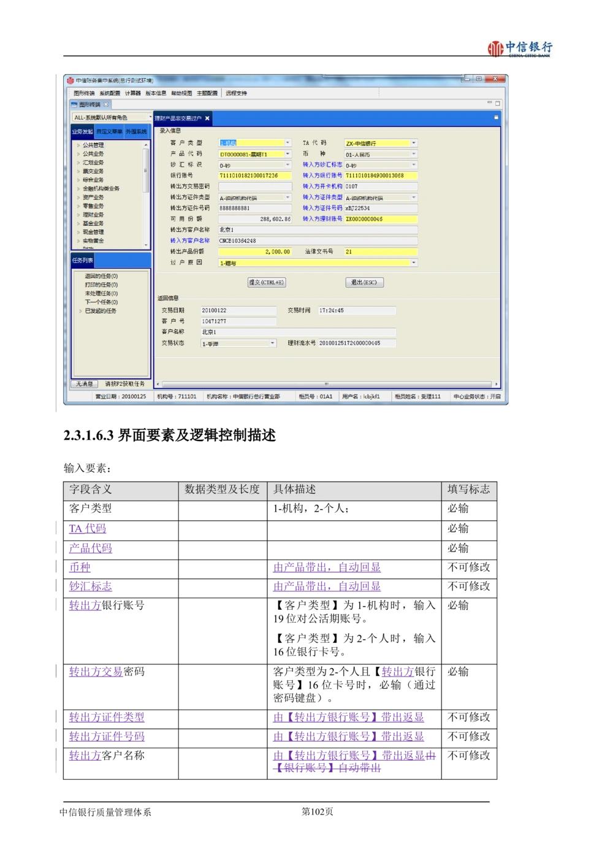Screen dimensions: 613x868
Task: Click the 图形终端 tab icon
Action: [74, 104]
